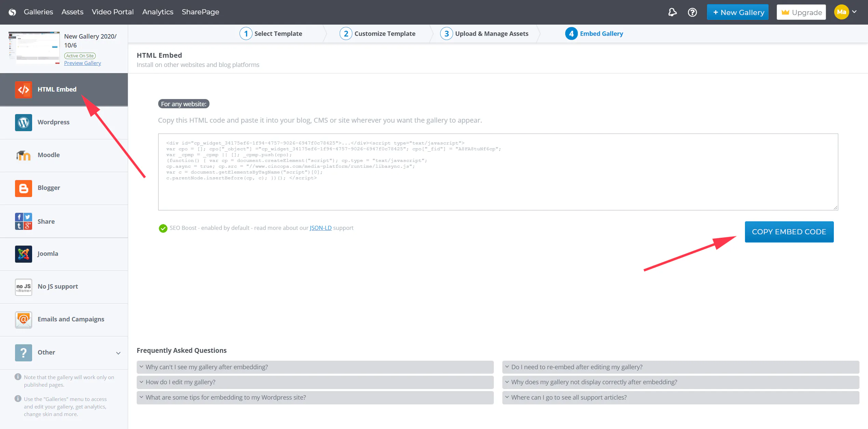Open the Galleries menu
Viewport: 868px width, 429px height.
[38, 12]
